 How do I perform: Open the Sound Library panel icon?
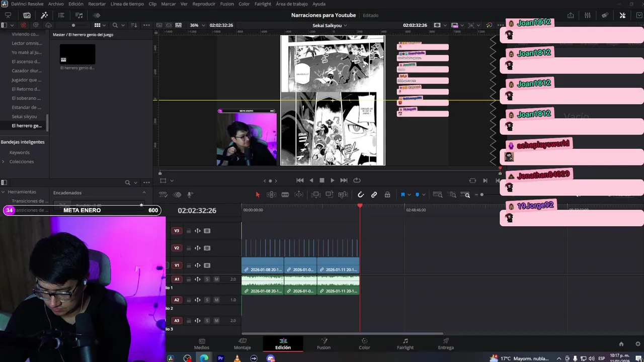[x=79, y=15]
